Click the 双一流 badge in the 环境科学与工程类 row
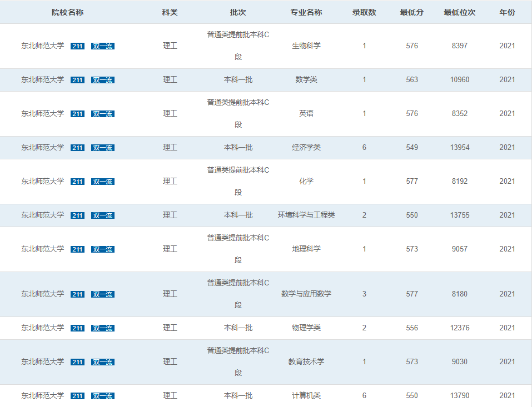532x407 pixels. [103, 215]
